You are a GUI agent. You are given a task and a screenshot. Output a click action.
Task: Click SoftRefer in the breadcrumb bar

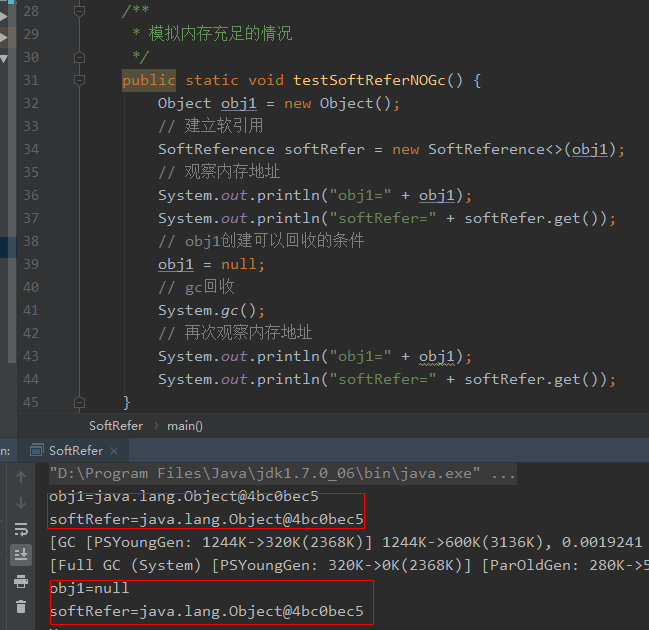click(116, 426)
